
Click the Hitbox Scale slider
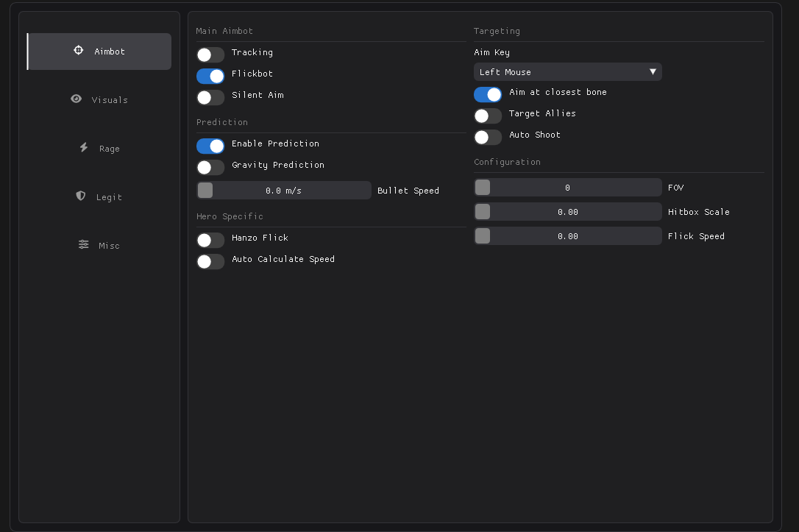(x=568, y=212)
